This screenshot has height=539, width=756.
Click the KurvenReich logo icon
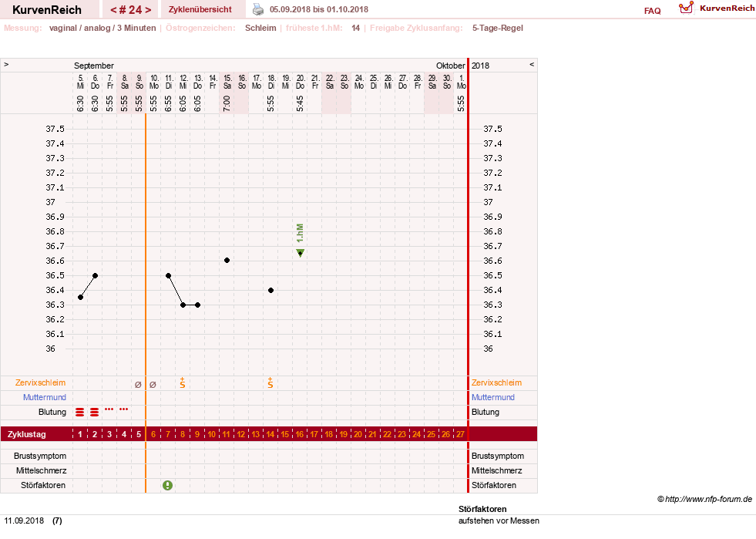tap(686, 8)
